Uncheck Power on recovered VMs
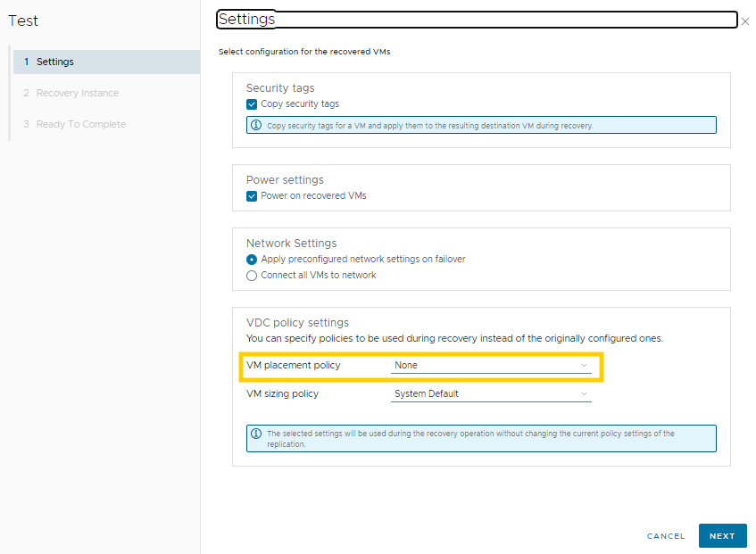Screen dimensions: 756x554 [252, 195]
